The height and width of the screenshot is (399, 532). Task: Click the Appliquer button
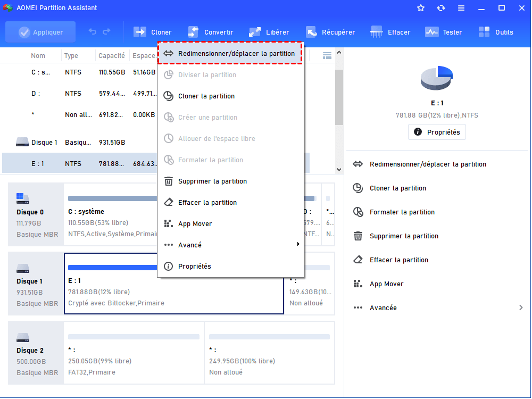(40, 32)
